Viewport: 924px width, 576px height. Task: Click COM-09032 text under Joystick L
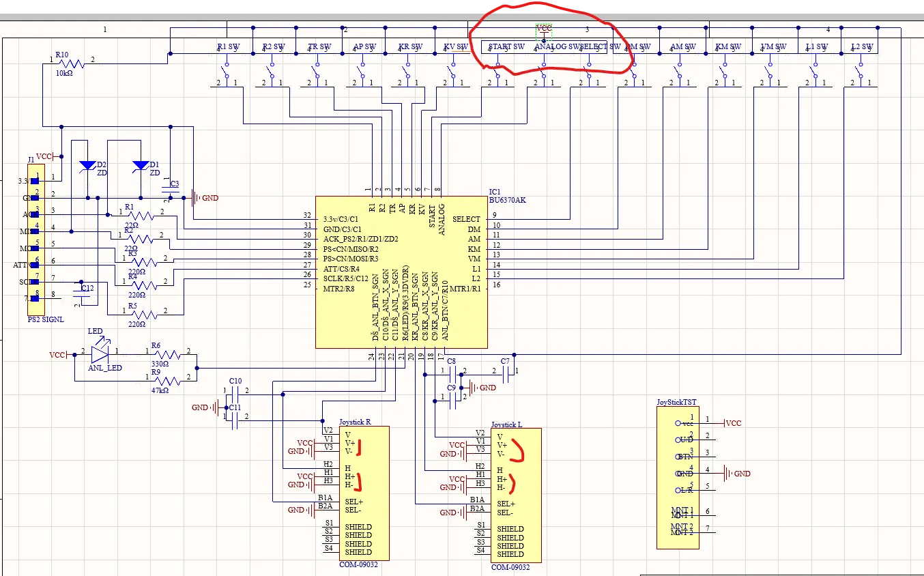[x=510, y=567]
